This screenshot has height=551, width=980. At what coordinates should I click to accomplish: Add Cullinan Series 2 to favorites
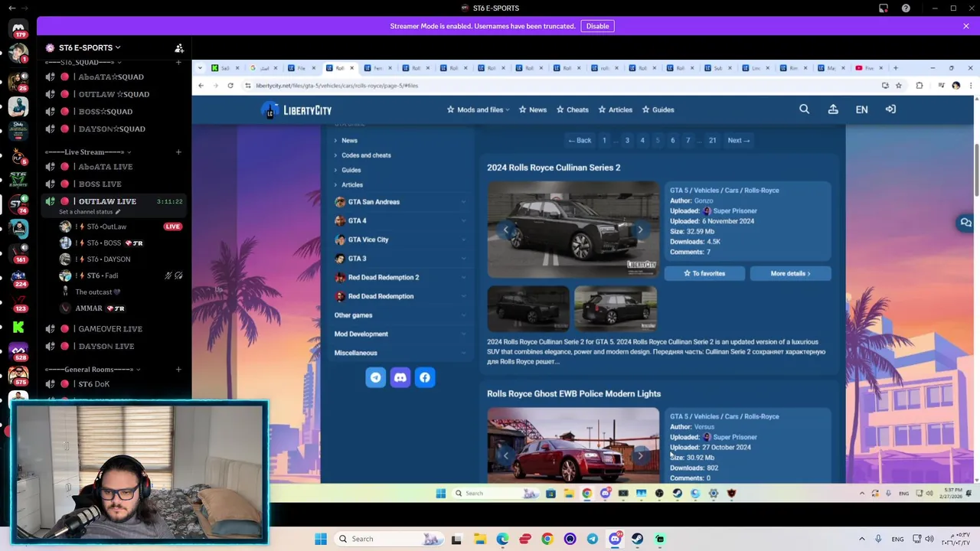[x=704, y=273]
